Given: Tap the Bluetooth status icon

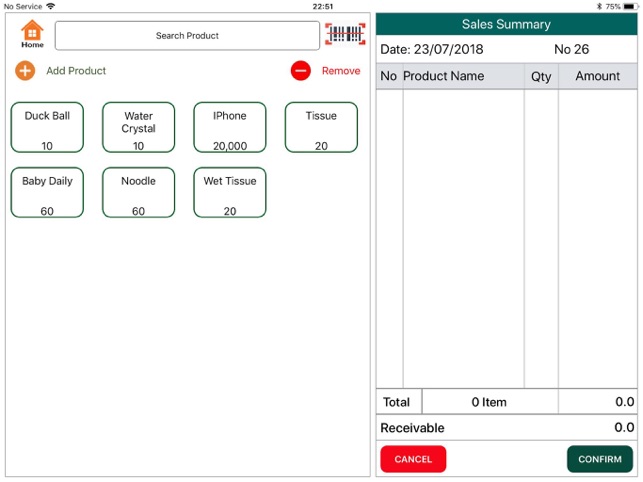Looking at the screenshot, I should pyautogui.click(x=599, y=7).
